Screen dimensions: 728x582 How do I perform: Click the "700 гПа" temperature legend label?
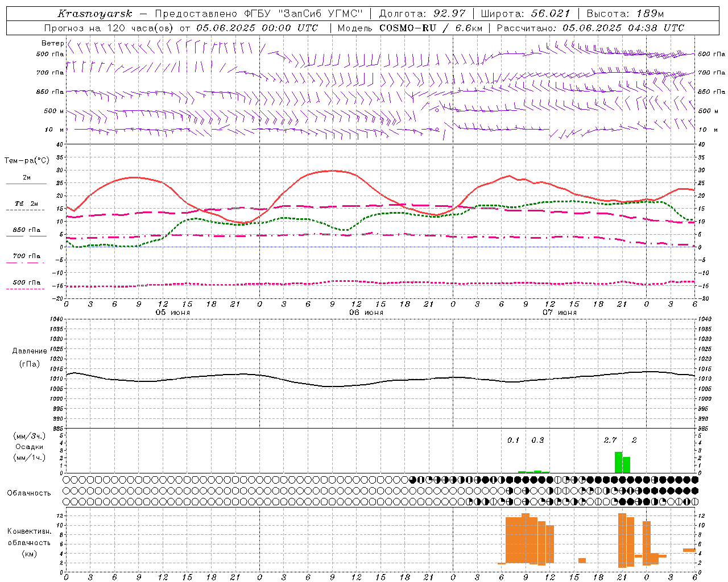[x=27, y=256]
